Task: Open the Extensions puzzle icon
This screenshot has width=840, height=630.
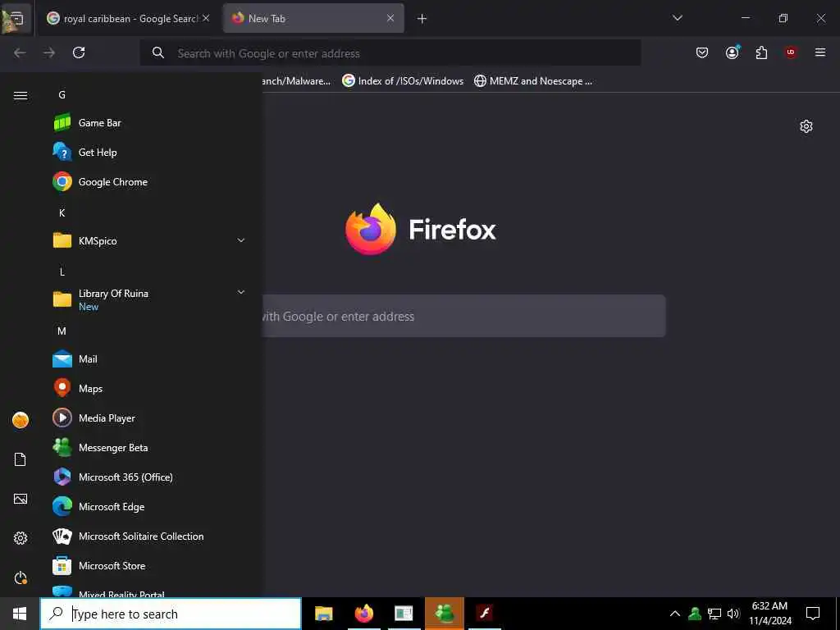Action: click(x=761, y=52)
